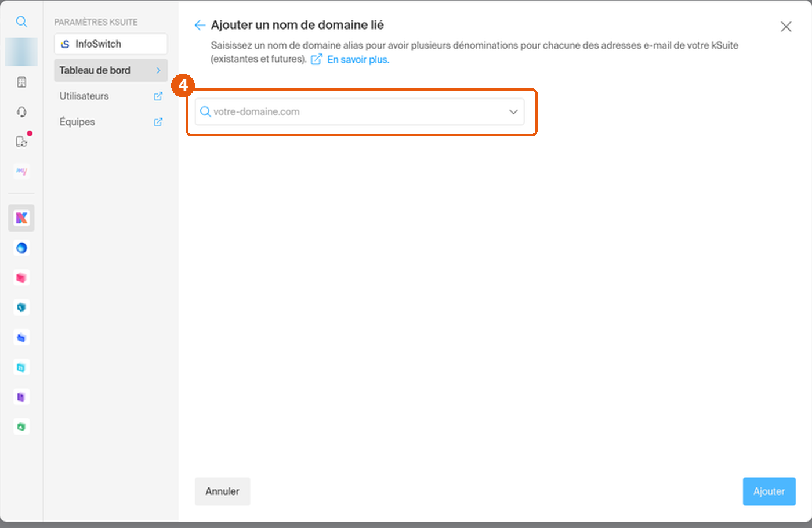Open the green app icon in the sidebar
812x528 pixels.
pyautogui.click(x=21, y=427)
